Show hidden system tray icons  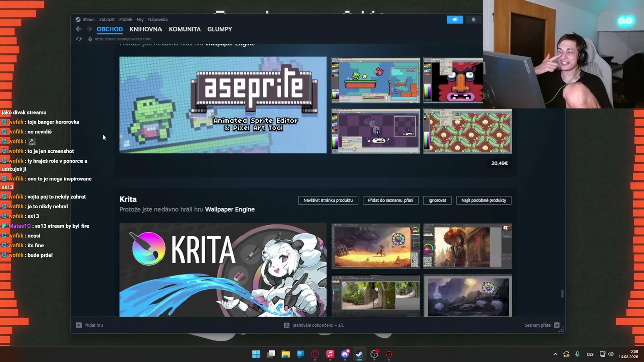tap(555, 354)
